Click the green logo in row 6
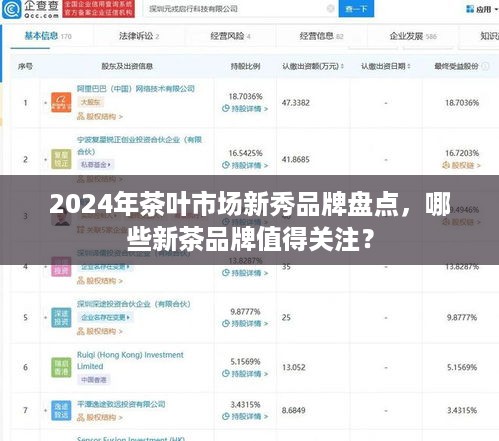 (61, 367)
